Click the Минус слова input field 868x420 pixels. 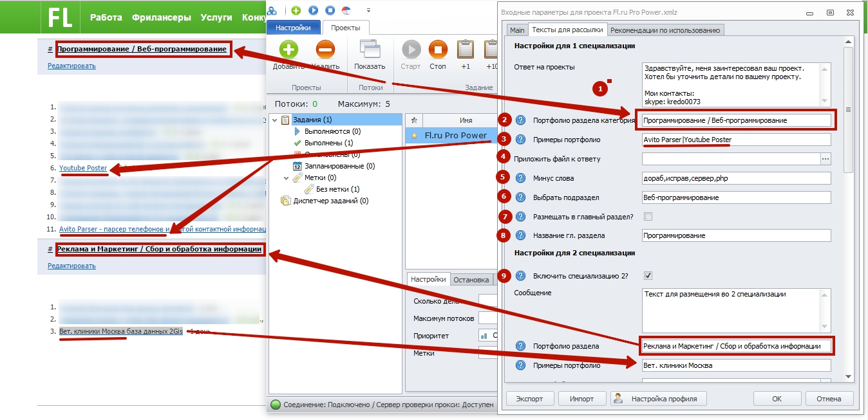736,178
